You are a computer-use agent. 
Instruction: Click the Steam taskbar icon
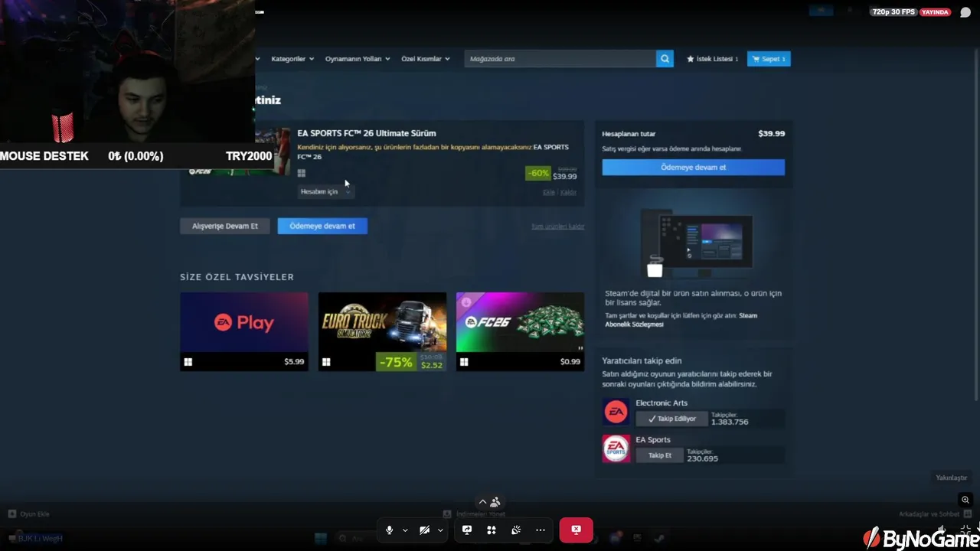coord(659,538)
